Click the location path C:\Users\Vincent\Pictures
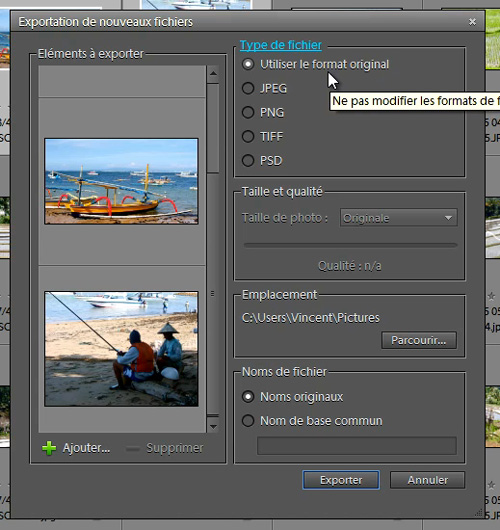 pos(311,318)
